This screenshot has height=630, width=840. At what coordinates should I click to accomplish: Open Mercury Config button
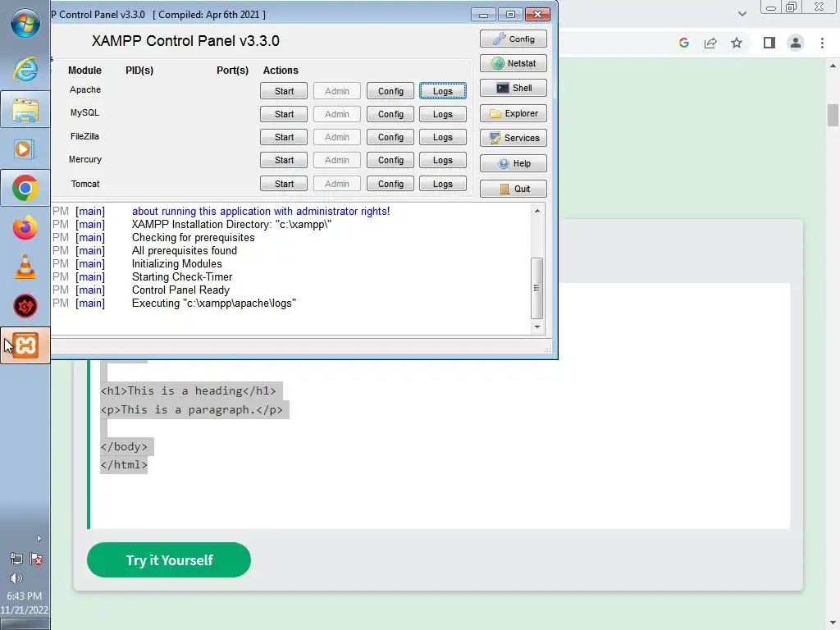[x=390, y=160]
